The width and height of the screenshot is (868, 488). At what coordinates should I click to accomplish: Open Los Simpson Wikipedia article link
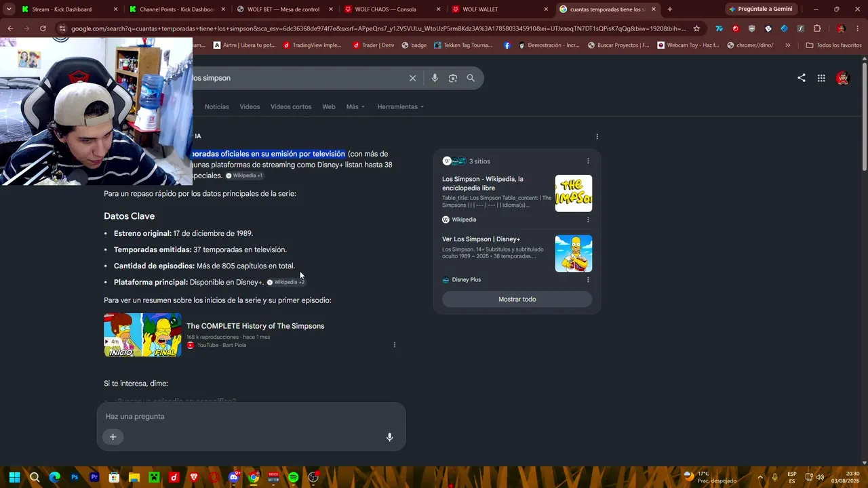click(483, 183)
